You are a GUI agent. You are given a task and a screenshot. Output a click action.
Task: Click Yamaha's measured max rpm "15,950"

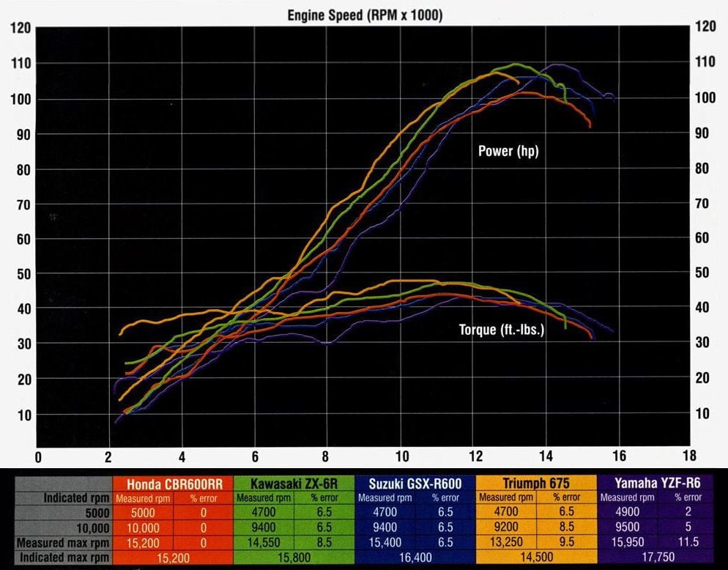point(627,541)
